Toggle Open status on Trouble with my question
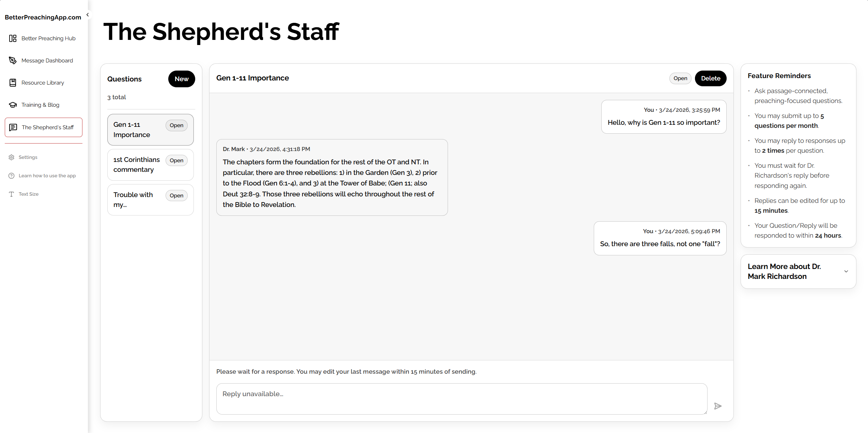 pyautogui.click(x=176, y=195)
